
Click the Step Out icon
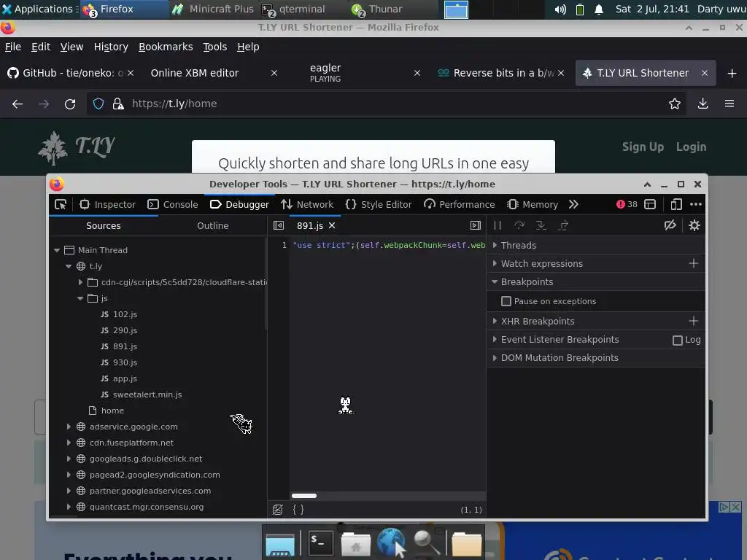click(563, 225)
